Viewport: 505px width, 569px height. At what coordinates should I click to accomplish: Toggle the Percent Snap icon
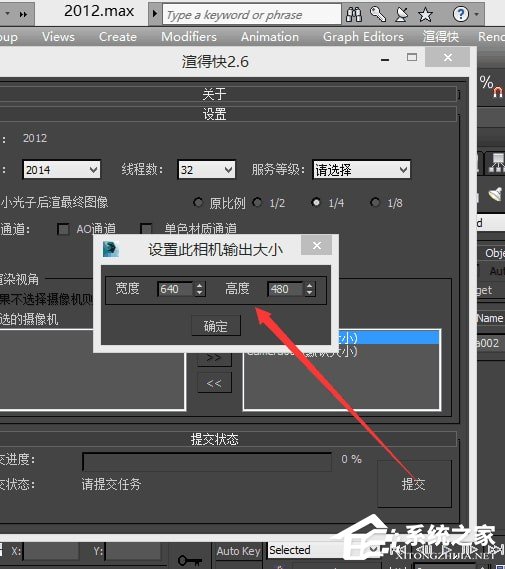click(492, 86)
